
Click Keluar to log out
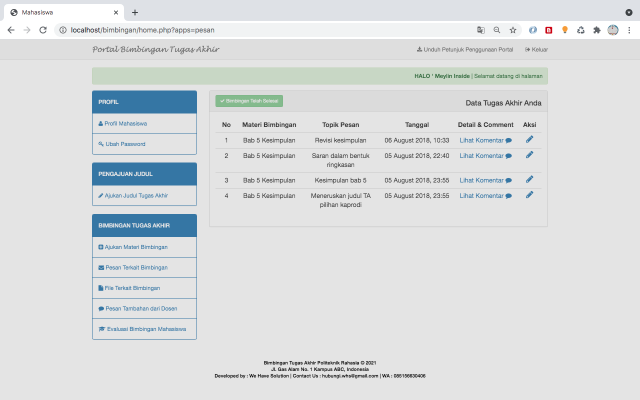coord(536,49)
